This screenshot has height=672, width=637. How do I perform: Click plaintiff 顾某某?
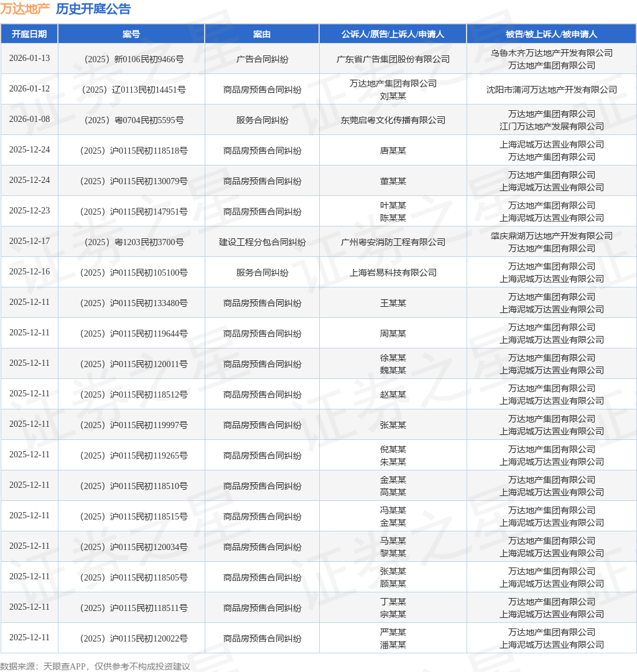[393, 583]
